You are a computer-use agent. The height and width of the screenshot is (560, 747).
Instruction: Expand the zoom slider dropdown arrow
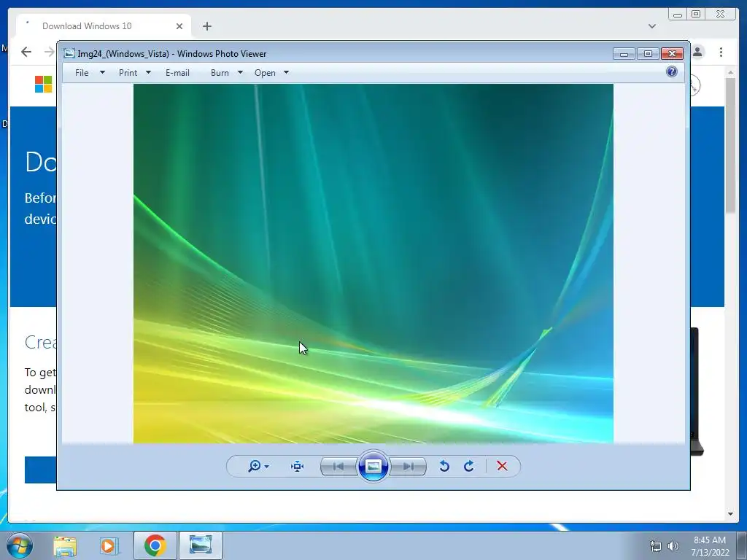pos(267,467)
